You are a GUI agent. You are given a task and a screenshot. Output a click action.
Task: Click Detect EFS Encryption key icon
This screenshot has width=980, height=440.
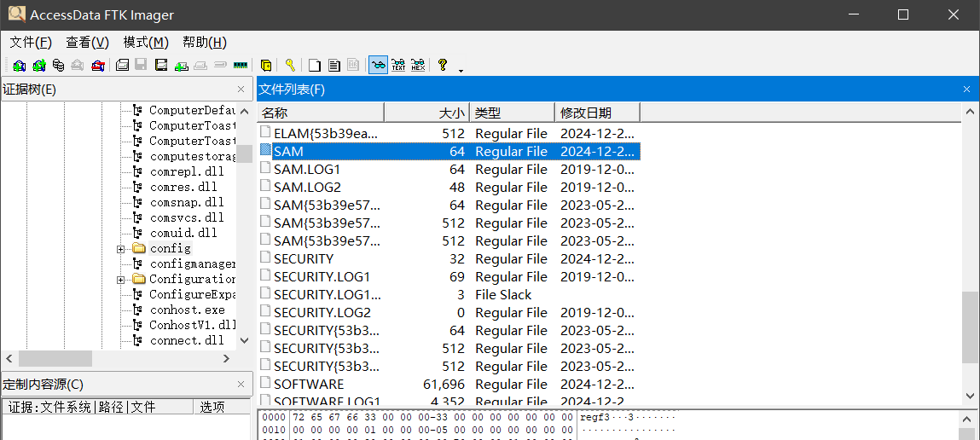click(x=290, y=65)
